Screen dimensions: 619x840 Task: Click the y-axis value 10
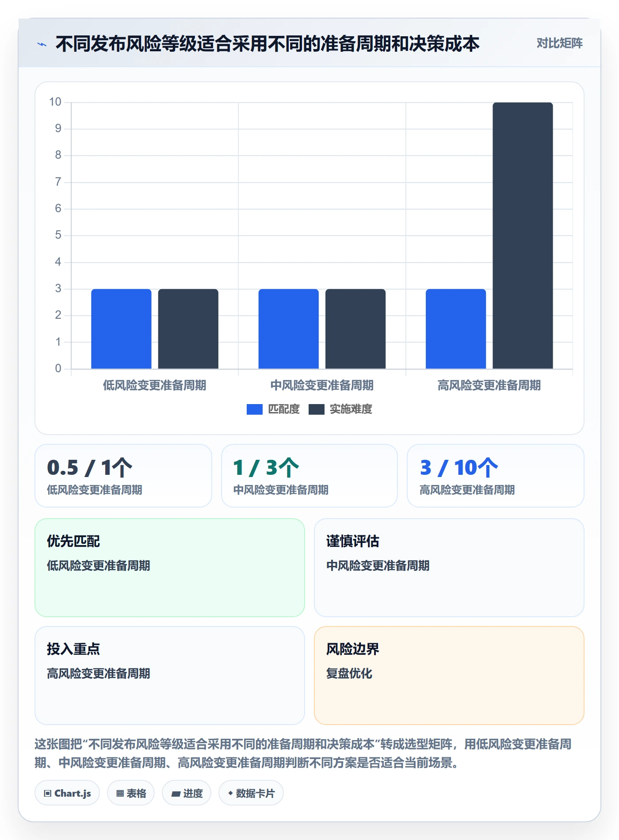(x=55, y=102)
